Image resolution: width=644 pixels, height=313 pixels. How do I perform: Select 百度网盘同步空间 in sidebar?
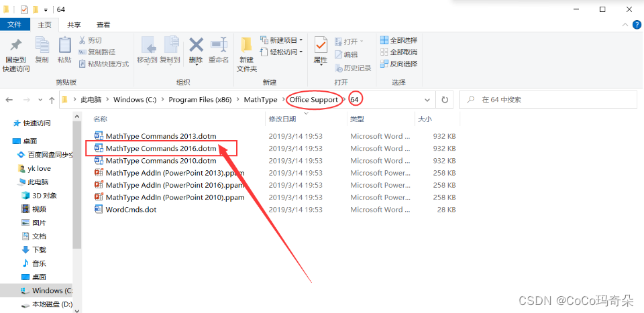point(45,155)
